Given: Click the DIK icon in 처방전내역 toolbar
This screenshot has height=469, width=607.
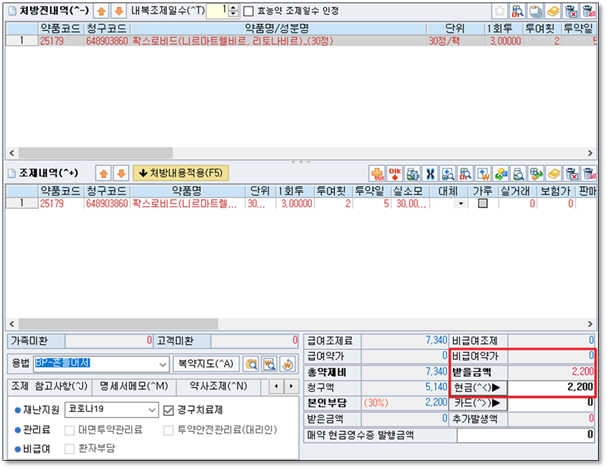Looking at the screenshot, I should pyautogui.click(x=517, y=11).
